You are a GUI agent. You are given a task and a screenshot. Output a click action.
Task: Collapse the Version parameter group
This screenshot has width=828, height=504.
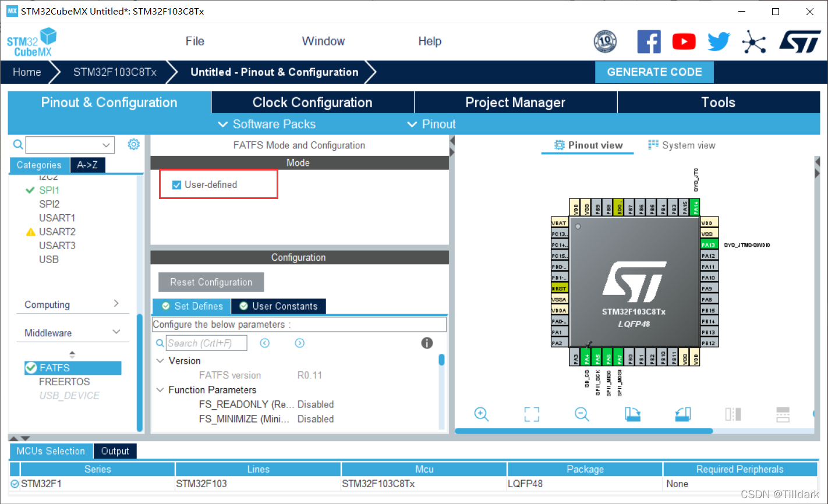click(x=160, y=361)
